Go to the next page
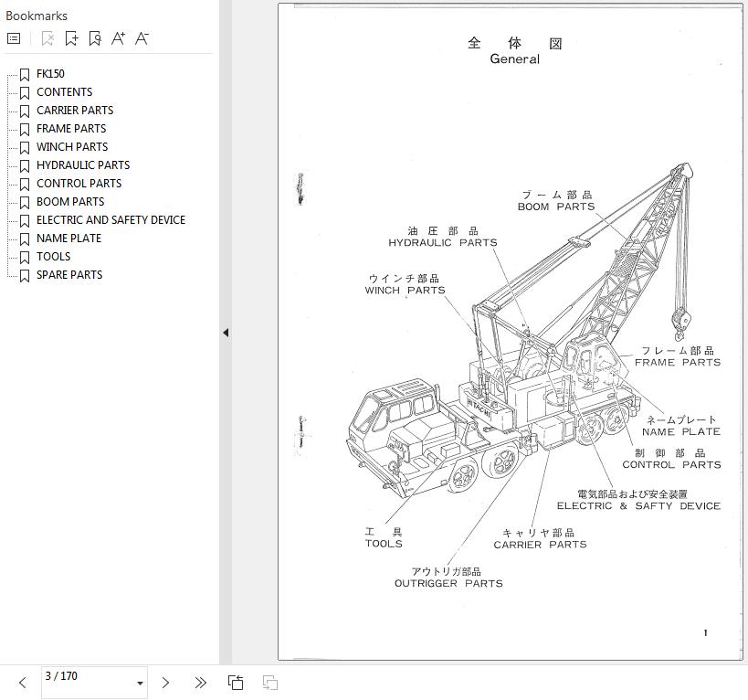The image size is (748, 700). point(165,683)
